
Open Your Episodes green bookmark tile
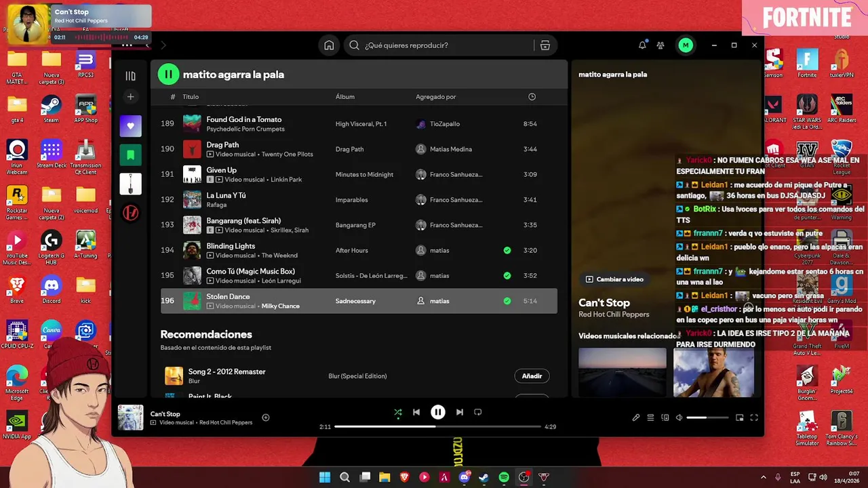coord(131,155)
